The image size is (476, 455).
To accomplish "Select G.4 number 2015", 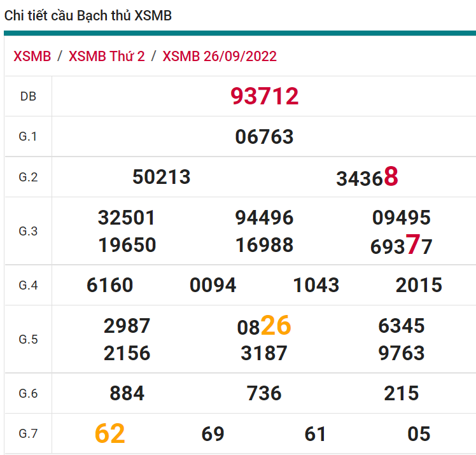I will tap(419, 285).
